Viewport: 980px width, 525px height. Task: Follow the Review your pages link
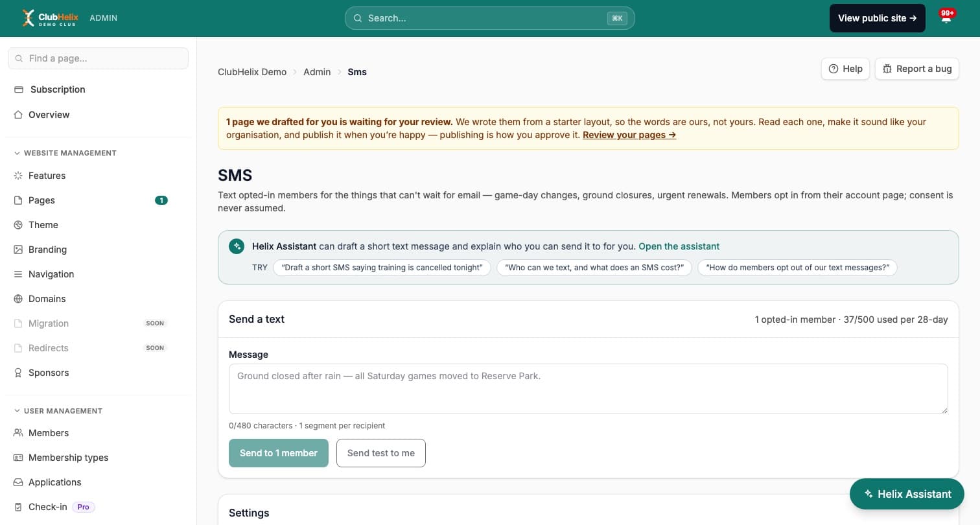(629, 135)
